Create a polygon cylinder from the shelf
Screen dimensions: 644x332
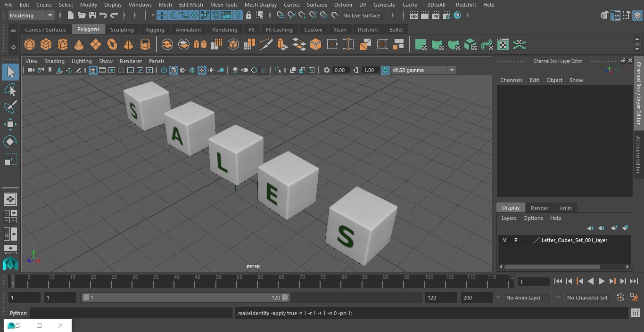tap(63, 45)
